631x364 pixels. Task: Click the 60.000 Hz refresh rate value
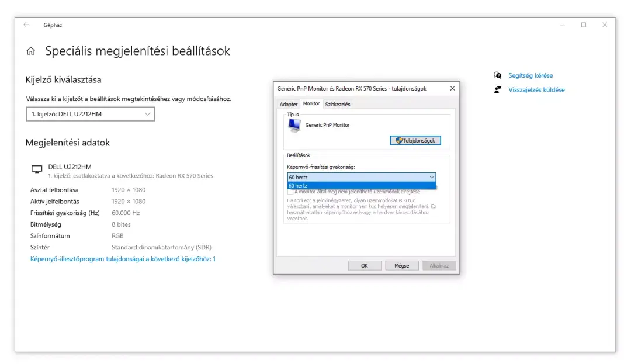pos(126,213)
